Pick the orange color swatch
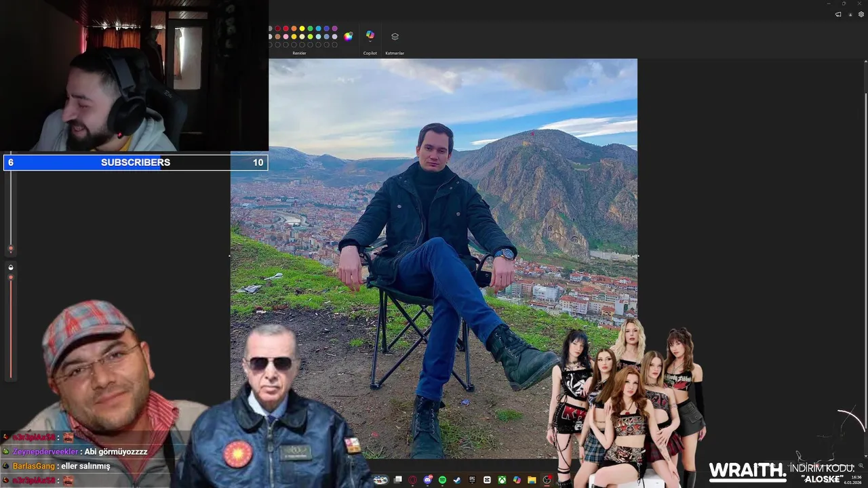This screenshot has width=868, height=488. (x=294, y=28)
